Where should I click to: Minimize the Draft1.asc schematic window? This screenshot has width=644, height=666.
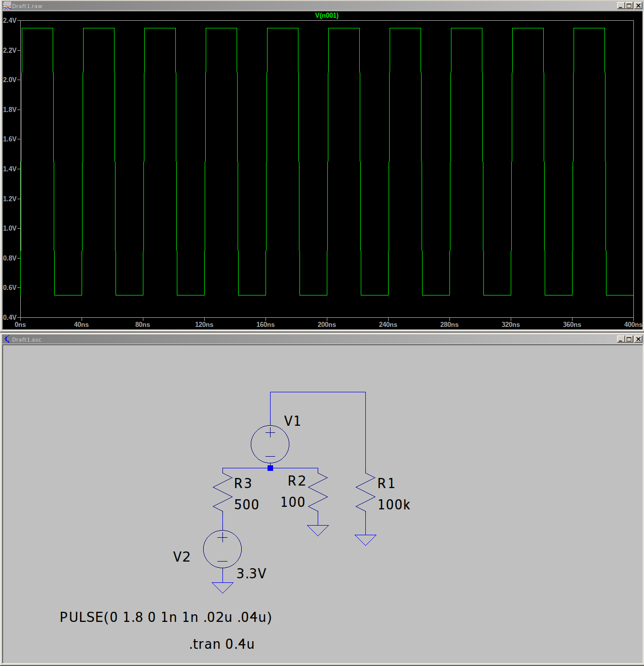click(x=621, y=339)
